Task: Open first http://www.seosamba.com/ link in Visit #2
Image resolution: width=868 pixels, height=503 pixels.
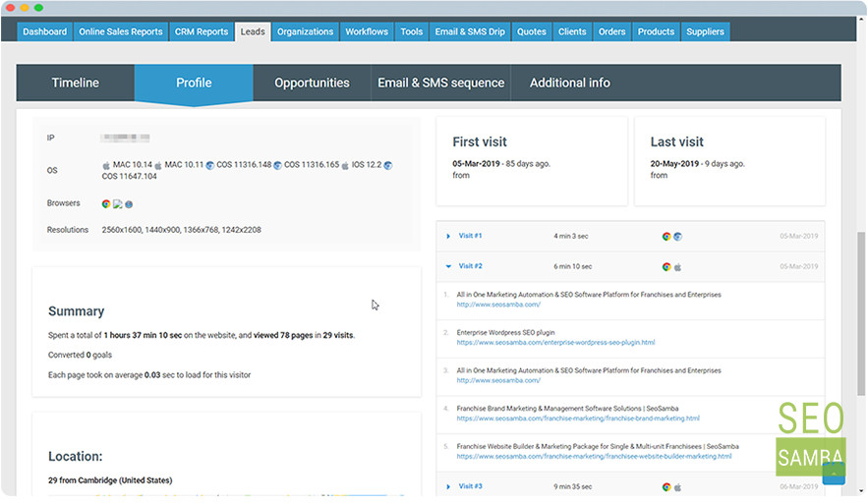Action: (498, 305)
